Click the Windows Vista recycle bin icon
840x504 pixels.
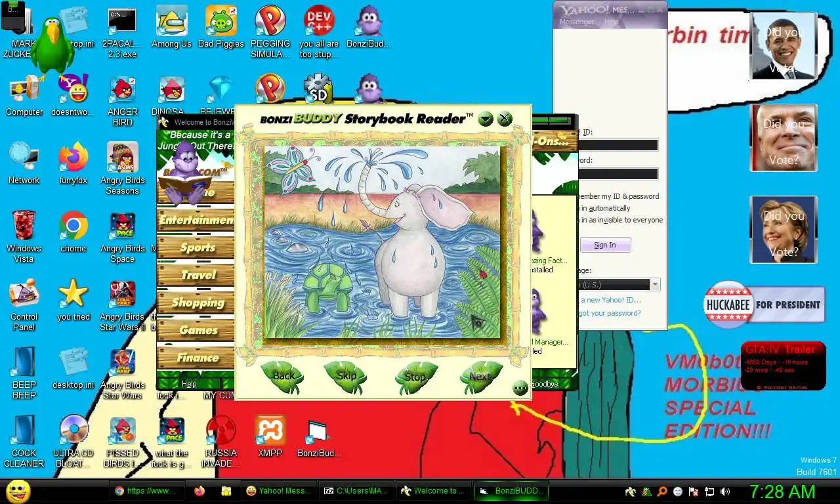click(x=24, y=238)
